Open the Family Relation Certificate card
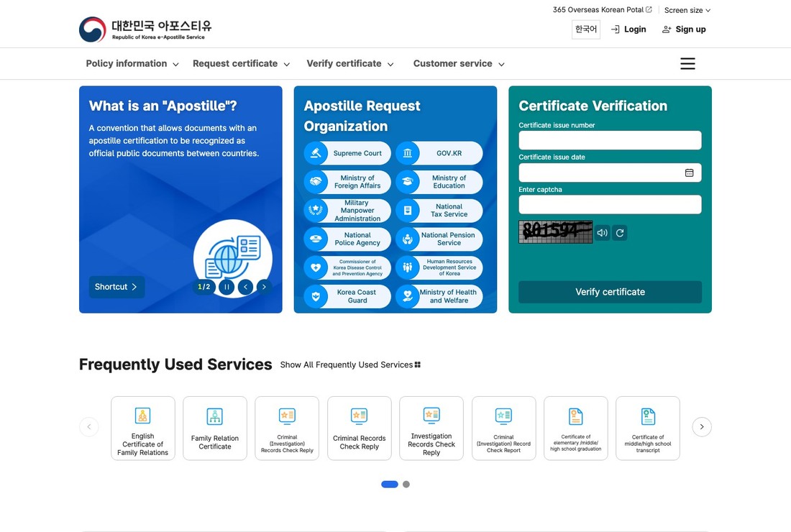This screenshot has width=791, height=532. 215,428
